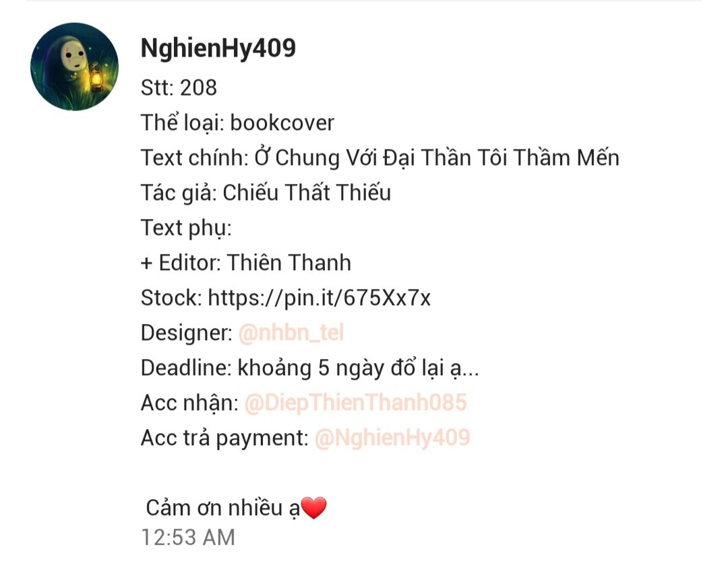The height and width of the screenshot is (584, 728).
Task: Open the @NghienHy409 payment mention
Action: point(392,437)
